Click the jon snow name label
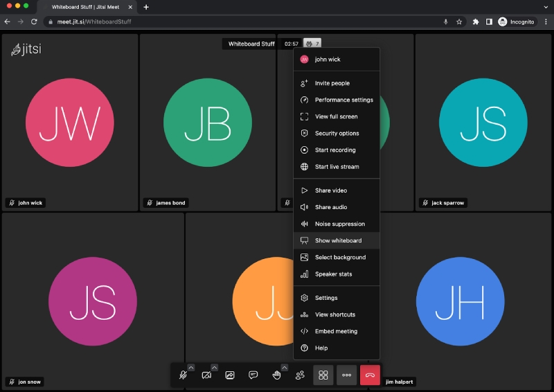This screenshot has width=554, height=392. [x=25, y=382]
